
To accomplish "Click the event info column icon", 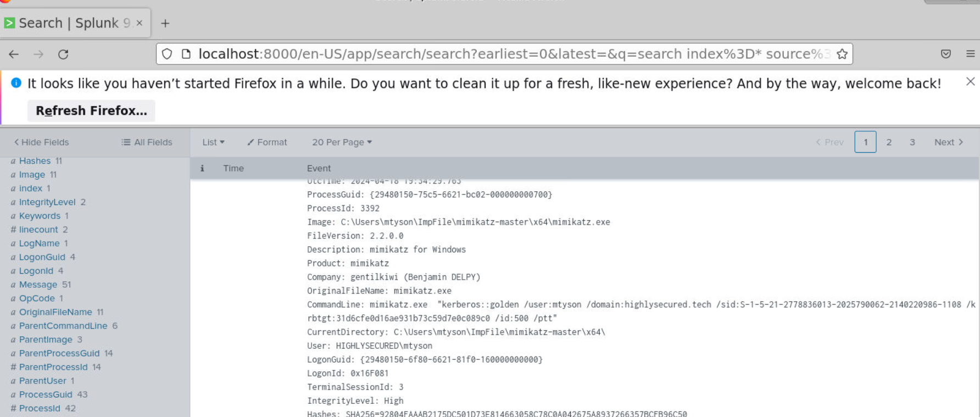I will tap(202, 168).
